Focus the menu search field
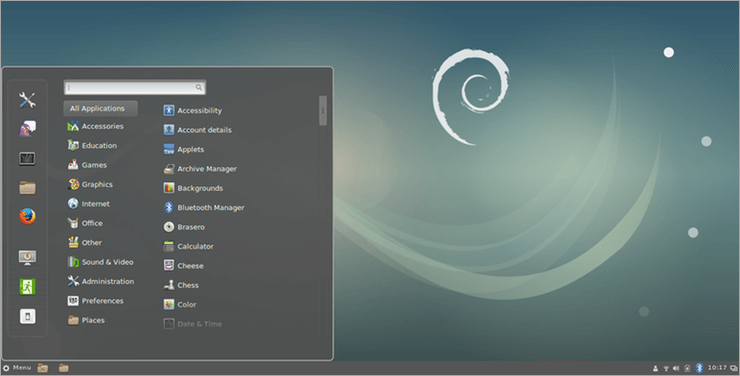 tap(135, 87)
